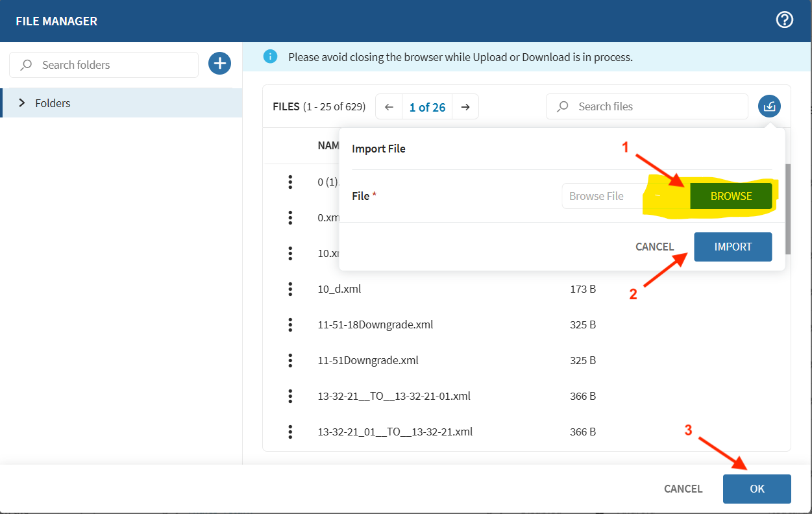Cancel the Import File popup
Image resolution: width=812 pixels, height=514 pixels.
click(x=654, y=247)
